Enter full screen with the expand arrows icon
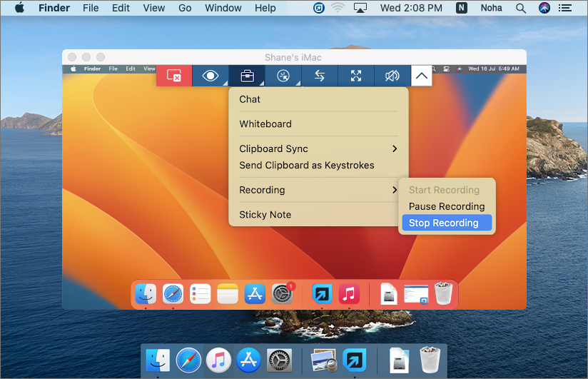The width and height of the screenshot is (588, 379). [x=356, y=76]
